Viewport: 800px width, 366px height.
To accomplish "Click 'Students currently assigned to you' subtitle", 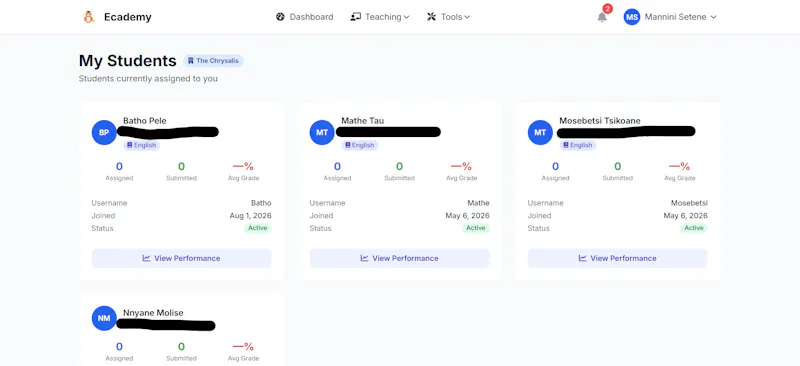I will coord(148,79).
